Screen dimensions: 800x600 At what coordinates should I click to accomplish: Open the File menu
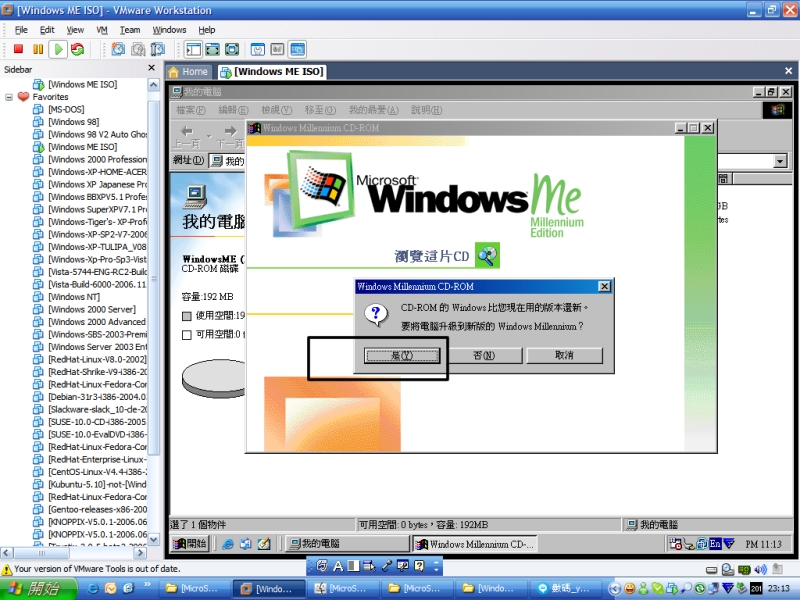[21, 30]
